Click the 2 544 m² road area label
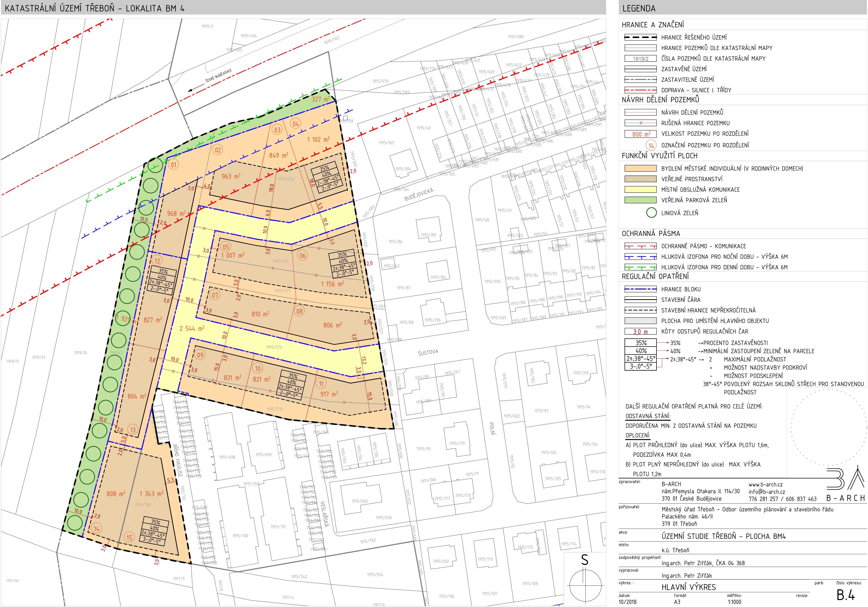This screenshot has height=607, width=868. pyautogui.click(x=192, y=328)
